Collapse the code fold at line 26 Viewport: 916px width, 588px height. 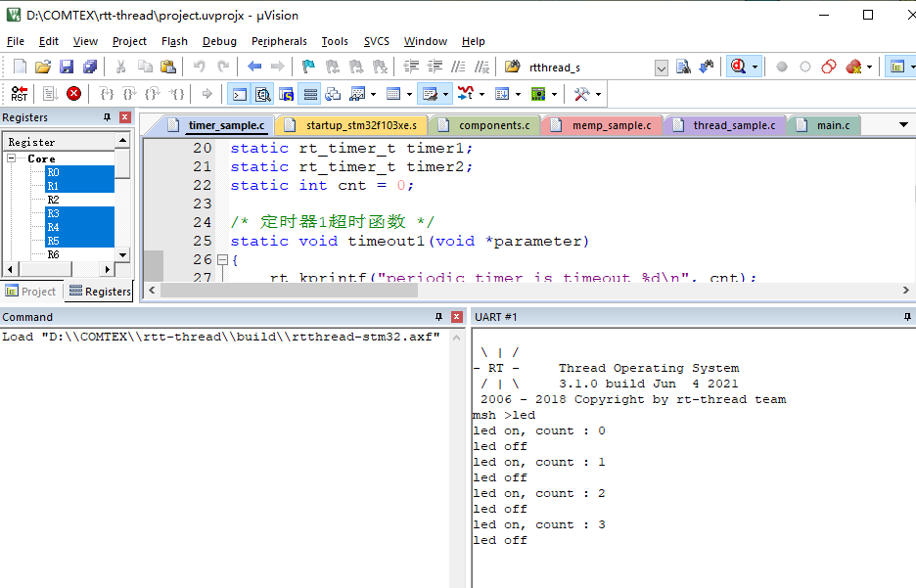coord(222,260)
